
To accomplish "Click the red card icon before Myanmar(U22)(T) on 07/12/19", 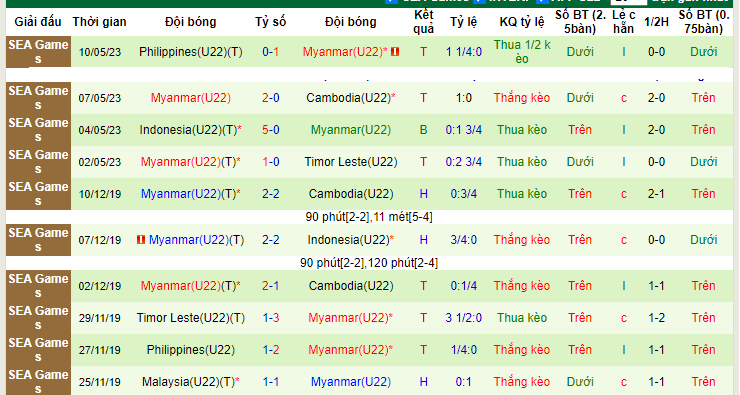I will (x=140, y=240).
